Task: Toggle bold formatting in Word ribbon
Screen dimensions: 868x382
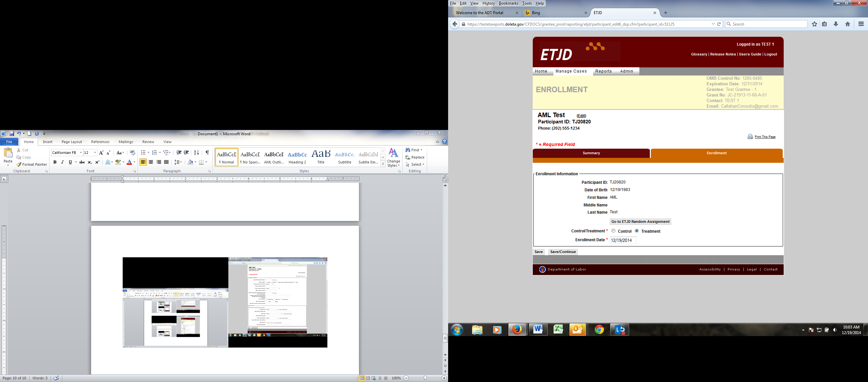Action: tap(54, 162)
